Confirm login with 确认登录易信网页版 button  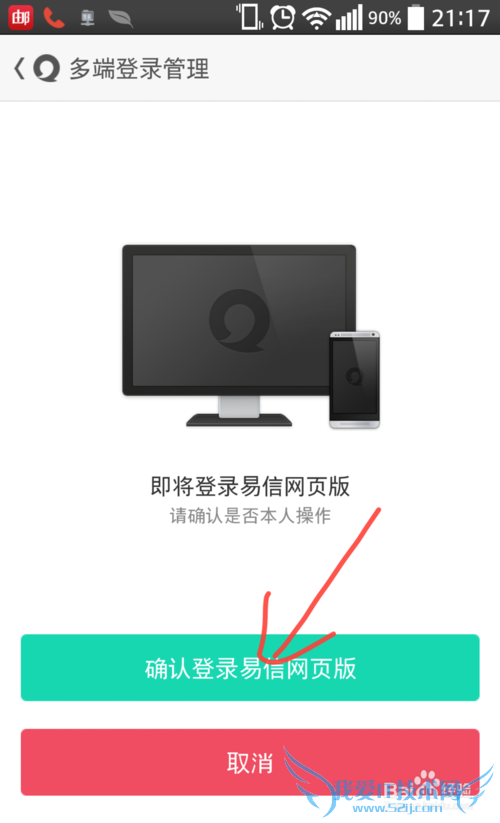pyautogui.click(x=250, y=667)
